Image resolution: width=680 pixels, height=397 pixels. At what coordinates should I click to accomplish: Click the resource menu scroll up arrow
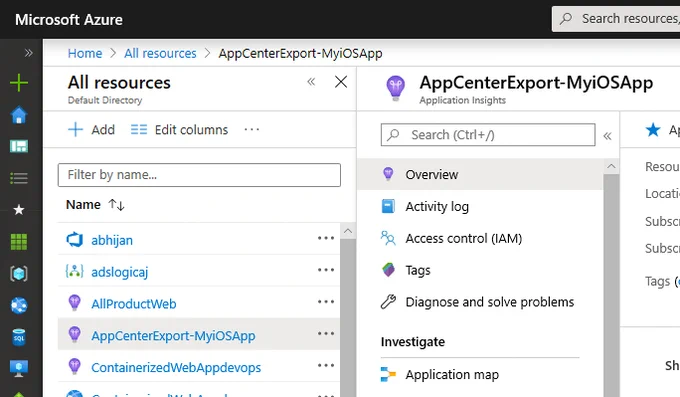(611, 167)
